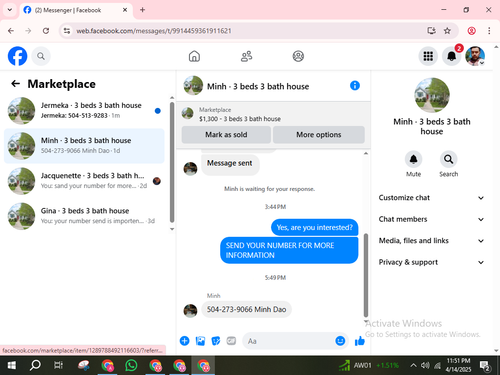Open Task View on the taskbar
Screen dimensions: 500x375
(58, 365)
